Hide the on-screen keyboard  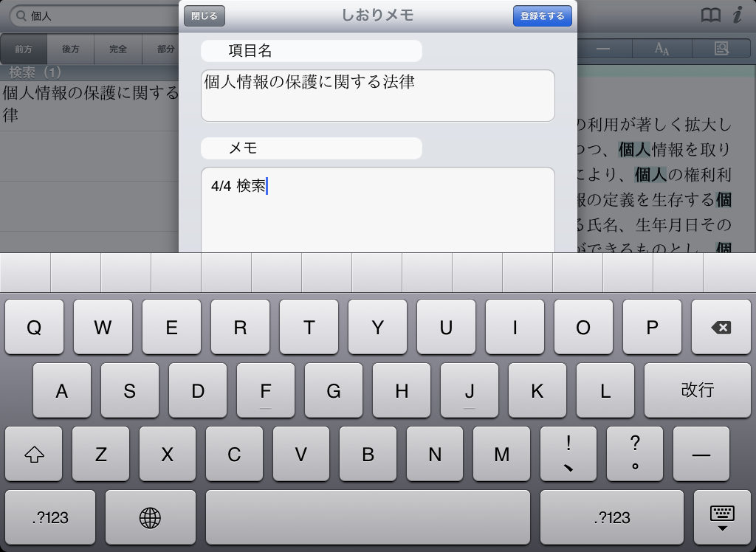tap(721, 517)
